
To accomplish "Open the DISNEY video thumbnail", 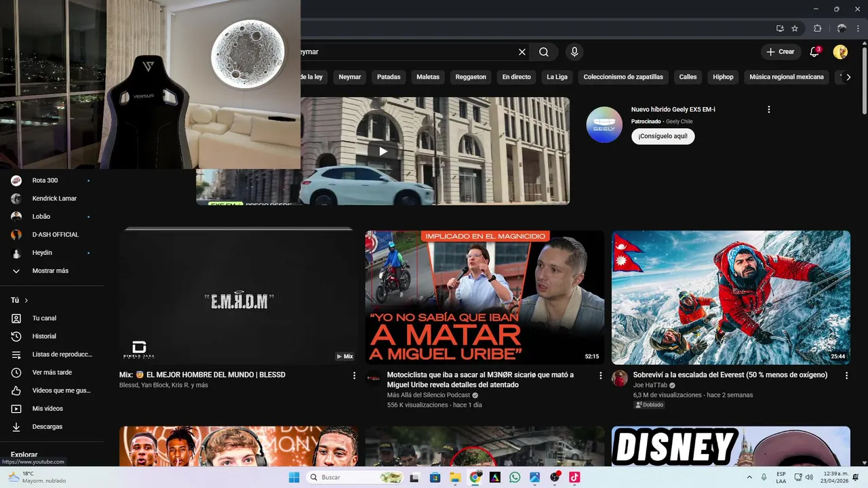I will click(x=731, y=446).
